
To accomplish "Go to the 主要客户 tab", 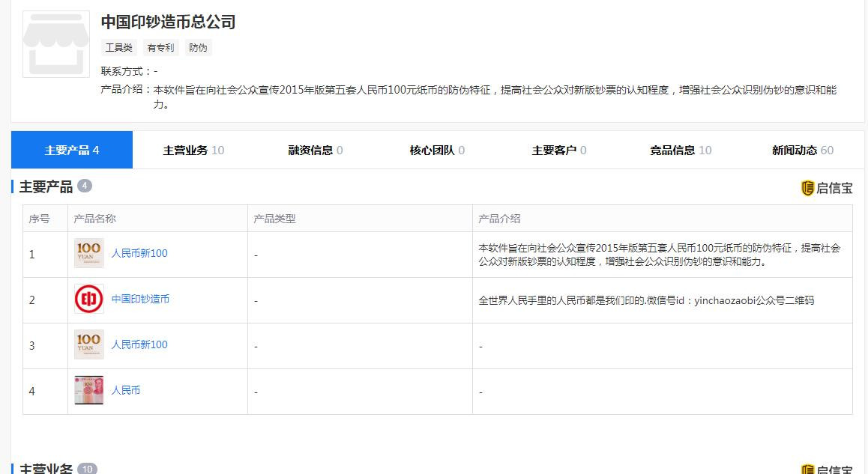I will point(559,151).
